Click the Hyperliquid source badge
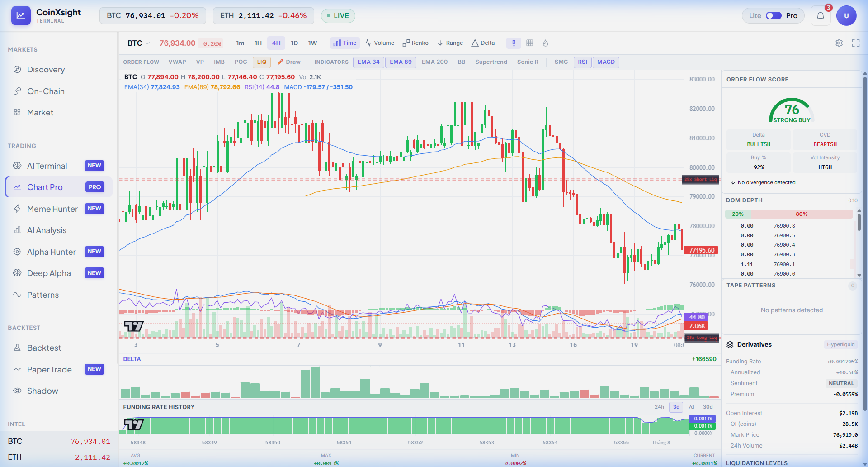This screenshot has height=467, width=868. [x=841, y=344]
